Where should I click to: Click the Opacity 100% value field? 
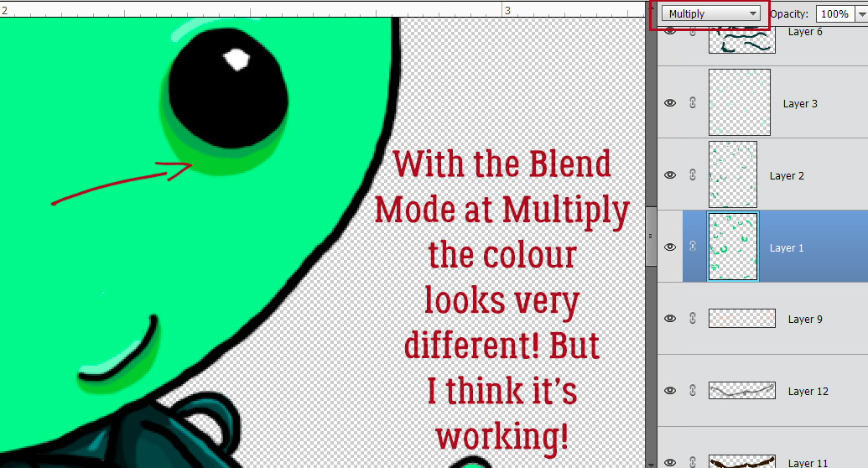click(x=834, y=14)
